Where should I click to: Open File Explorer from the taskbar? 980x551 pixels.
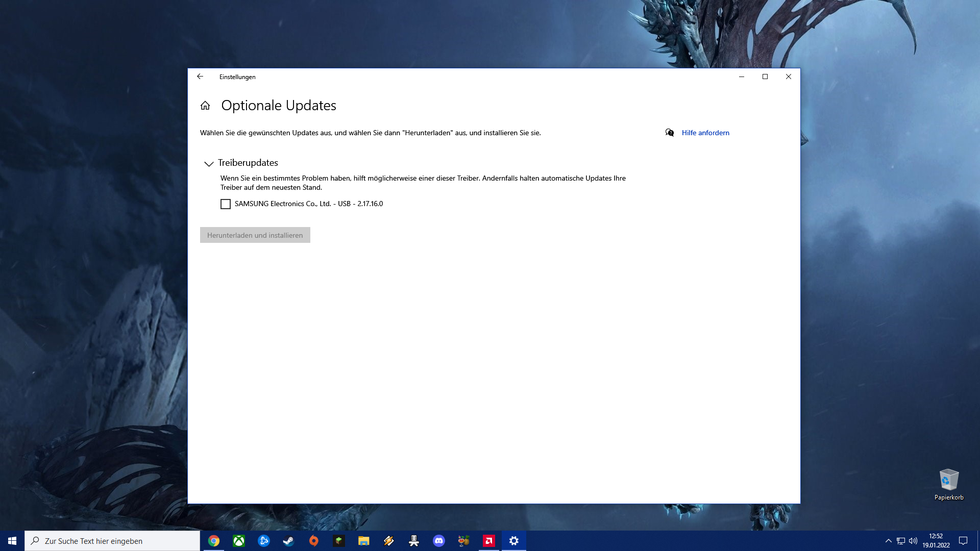(364, 541)
